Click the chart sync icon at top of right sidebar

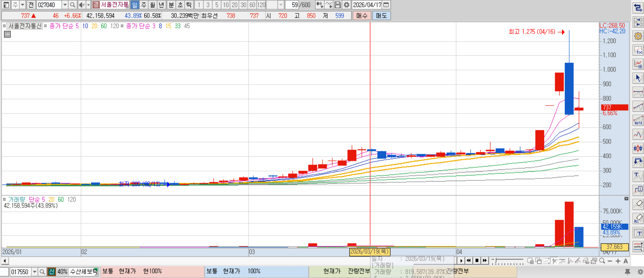click(x=638, y=8)
